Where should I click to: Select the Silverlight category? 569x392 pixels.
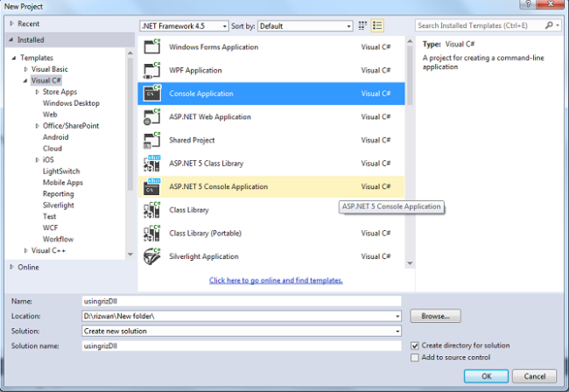click(x=59, y=205)
